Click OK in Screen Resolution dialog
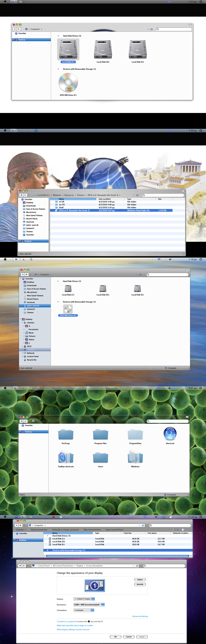 coord(116,637)
